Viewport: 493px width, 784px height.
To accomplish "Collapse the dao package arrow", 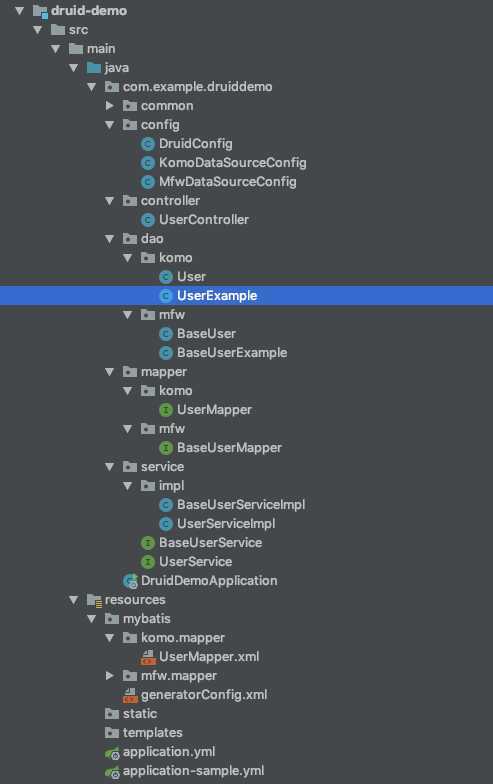I will click(x=110, y=239).
